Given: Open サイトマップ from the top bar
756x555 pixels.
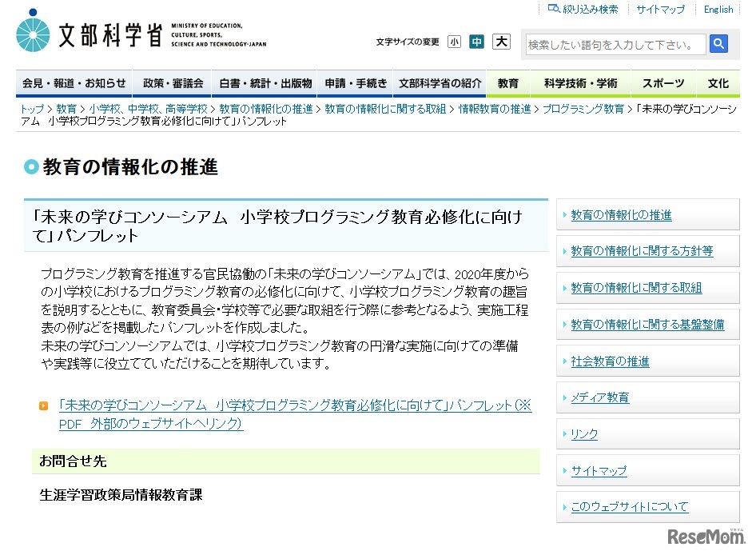Looking at the screenshot, I should (x=660, y=9).
